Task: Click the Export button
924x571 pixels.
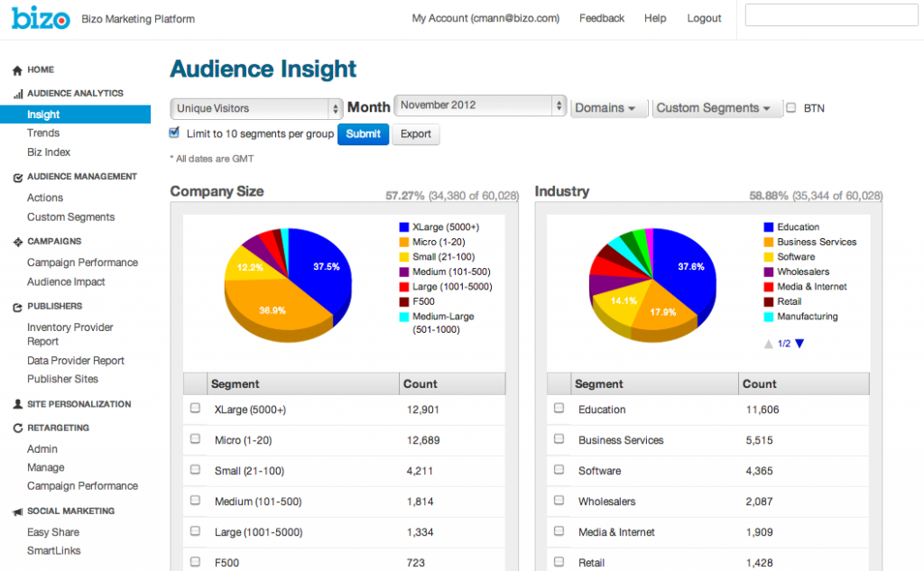Action: (415, 134)
